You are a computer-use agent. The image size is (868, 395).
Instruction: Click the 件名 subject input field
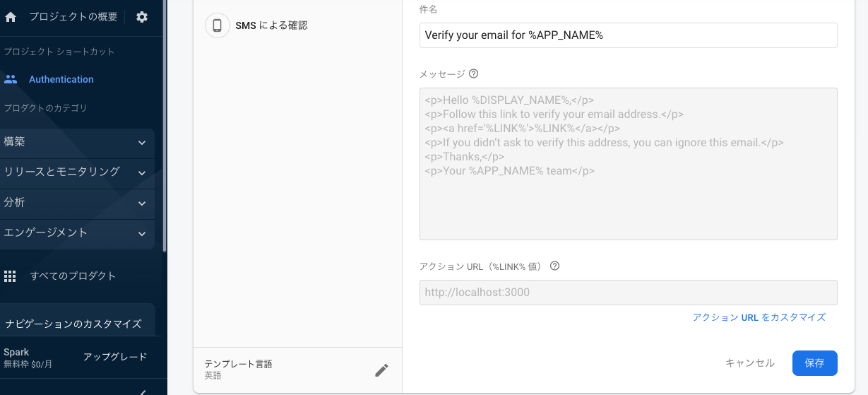click(x=628, y=35)
